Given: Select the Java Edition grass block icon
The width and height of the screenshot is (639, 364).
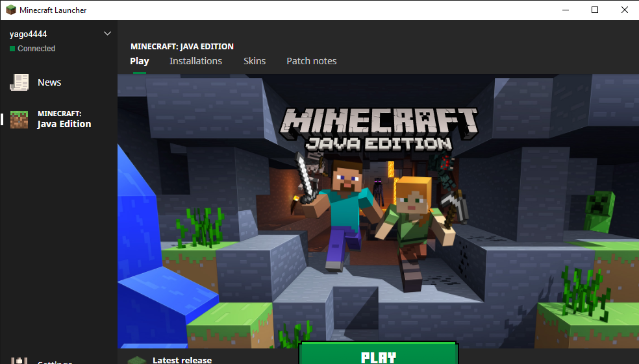Looking at the screenshot, I should (x=19, y=119).
